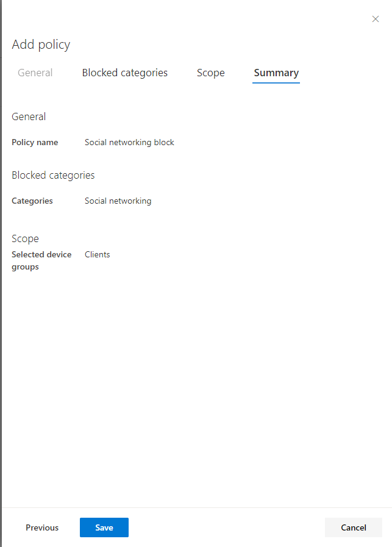Click the General section heading

coord(29,116)
